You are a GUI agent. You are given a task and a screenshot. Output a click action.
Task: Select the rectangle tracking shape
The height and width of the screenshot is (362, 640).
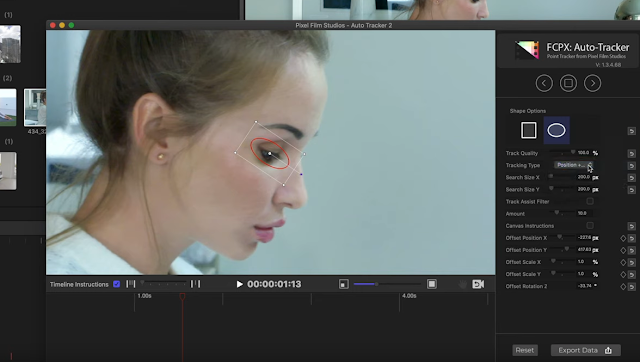[x=529, y=131]
